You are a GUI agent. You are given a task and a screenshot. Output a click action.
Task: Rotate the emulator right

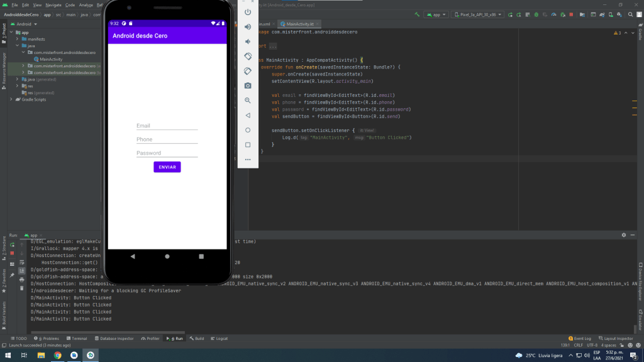[248, 71]
